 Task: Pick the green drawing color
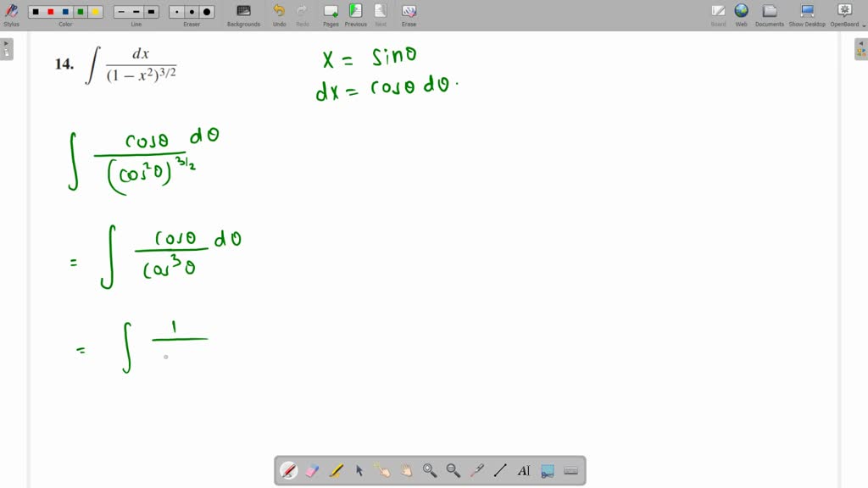point(80,11)
